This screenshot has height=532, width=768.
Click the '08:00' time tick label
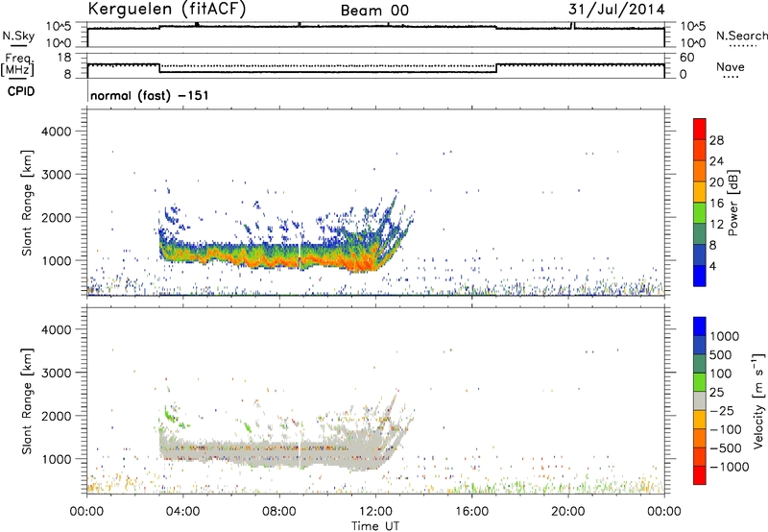tap(278, 512)
